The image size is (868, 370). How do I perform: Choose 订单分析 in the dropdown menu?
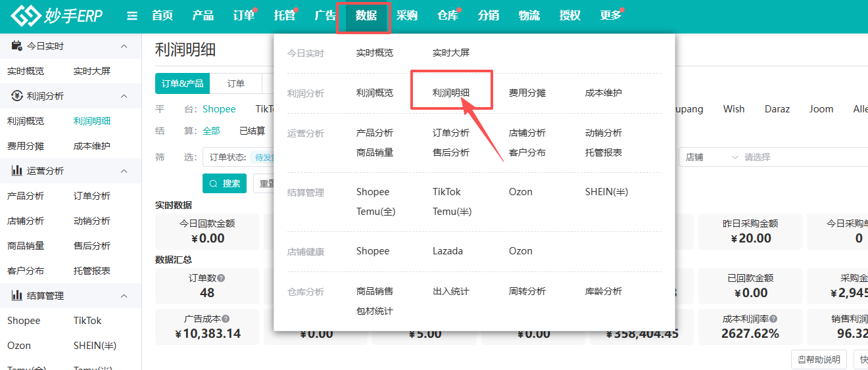pyautogui.click(x=451, y=133)
